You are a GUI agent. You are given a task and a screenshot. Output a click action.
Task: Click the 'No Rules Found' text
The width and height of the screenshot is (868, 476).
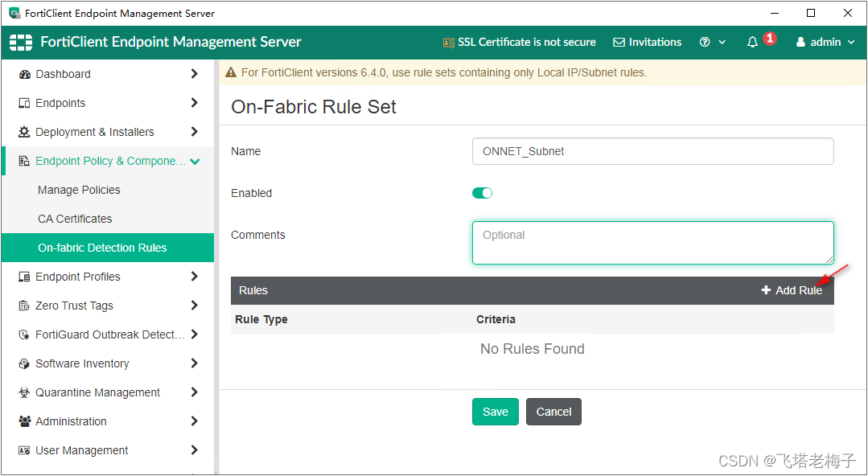click(x=533, y=349)
